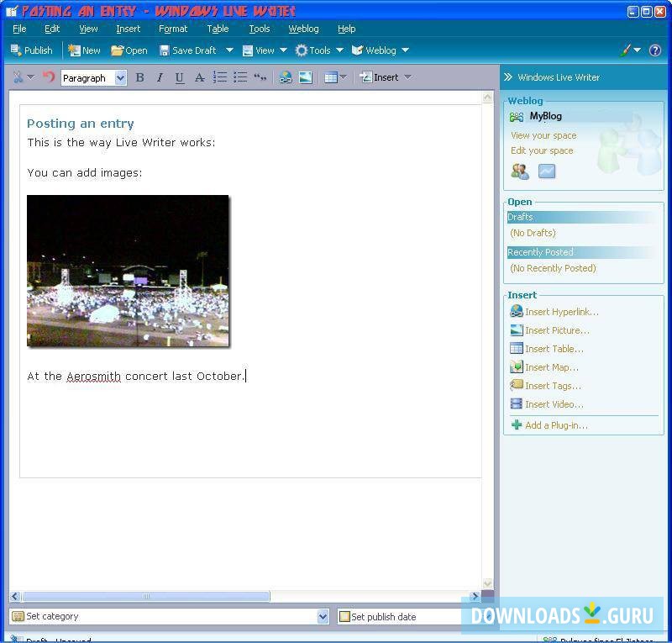This screenshot has width=672, height=643.
Task: Open the Paragraph style combo box
Action: point(94,77)
